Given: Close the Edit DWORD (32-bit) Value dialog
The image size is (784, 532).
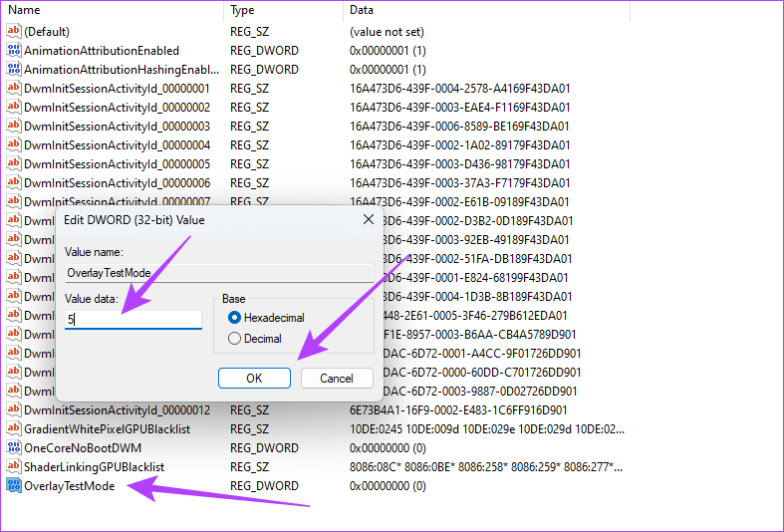Looking at the screenshot, I should point(369,219).
